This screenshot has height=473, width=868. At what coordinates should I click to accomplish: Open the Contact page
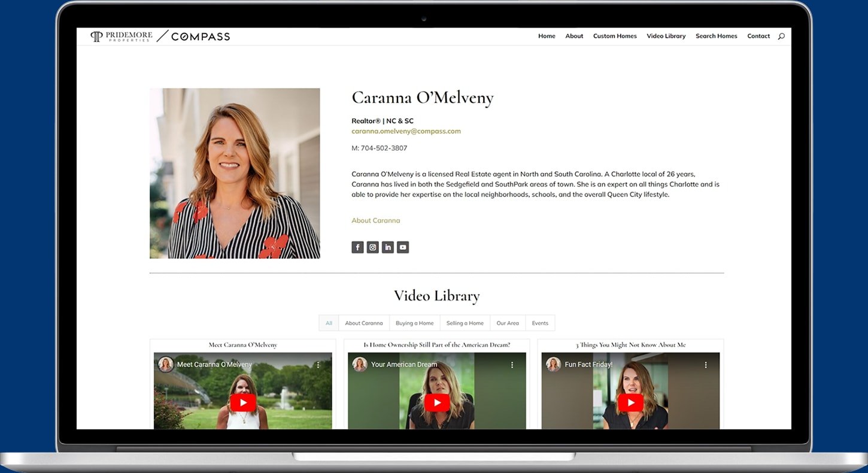[x=758, y=36]
